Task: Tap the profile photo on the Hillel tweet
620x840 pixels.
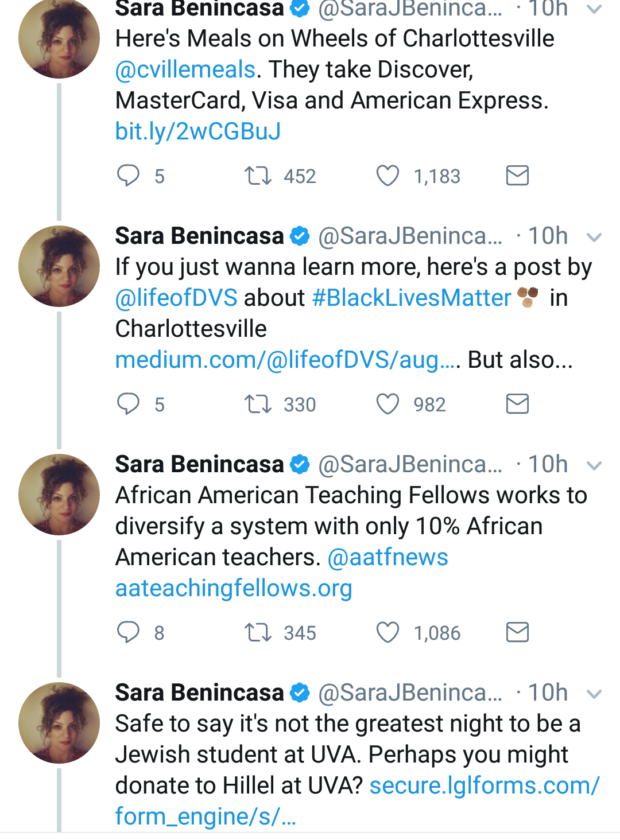Action: (x=59, y=722)
